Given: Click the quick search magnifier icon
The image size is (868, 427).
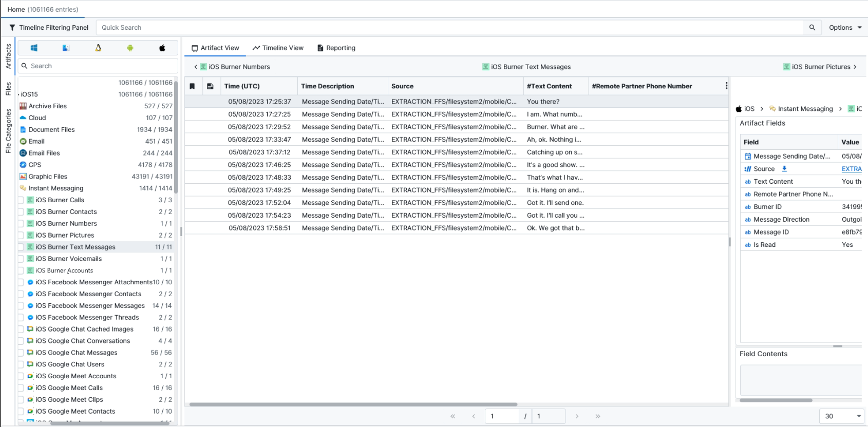Looking at the screenshot, I should click(812, 28).
